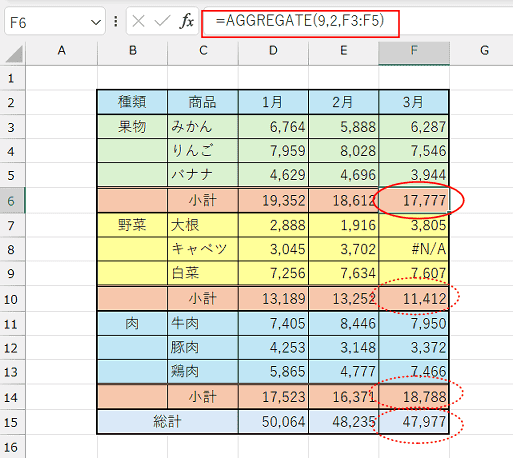The image size is (513, 458).
Task: Select column F header
Action: click(x=414, y=51)
